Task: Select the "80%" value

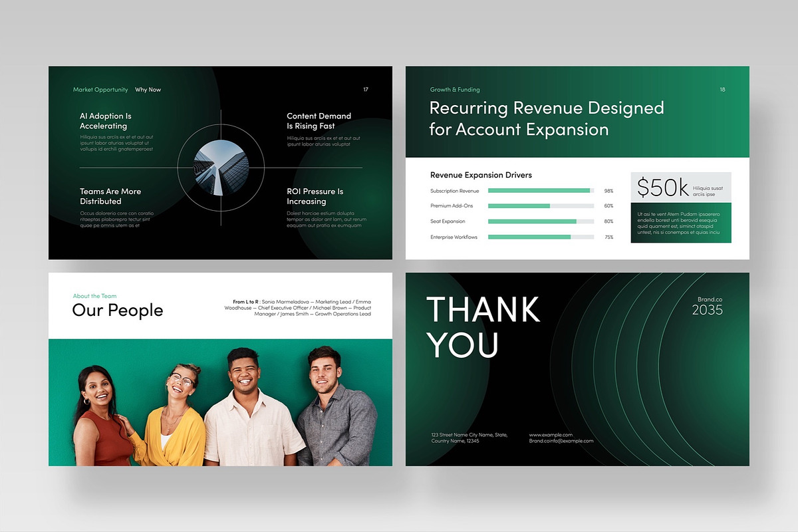Action: [x=608, y=221]
